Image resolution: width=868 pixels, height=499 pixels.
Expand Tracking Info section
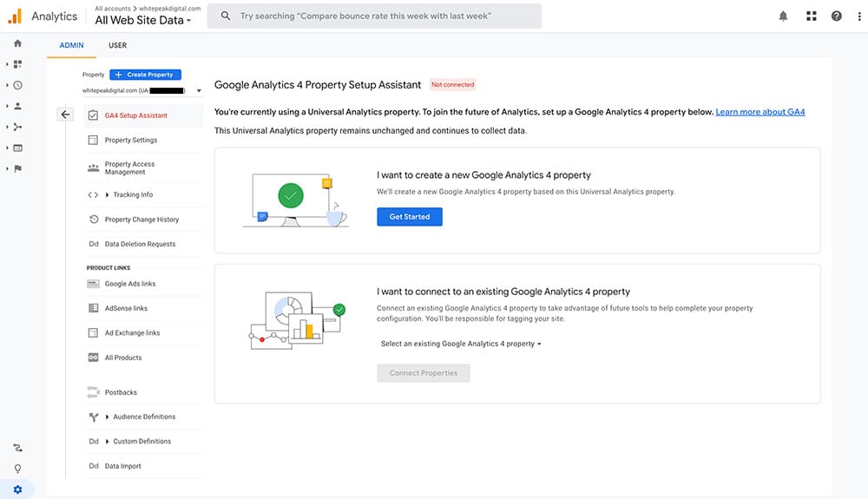tap(107, 194)
